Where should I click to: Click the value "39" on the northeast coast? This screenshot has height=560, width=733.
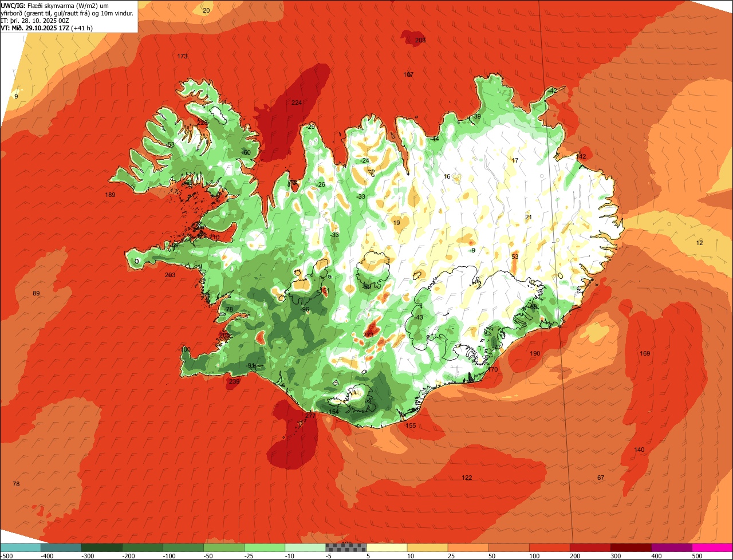click(x=478, y=116)
